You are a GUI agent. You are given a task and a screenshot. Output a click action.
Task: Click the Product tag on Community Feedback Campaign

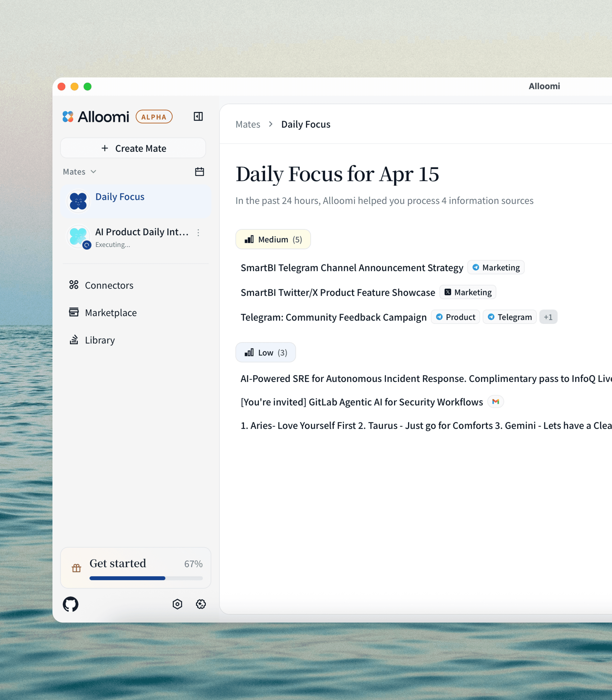pyautogui.click(x=455, y=317)
